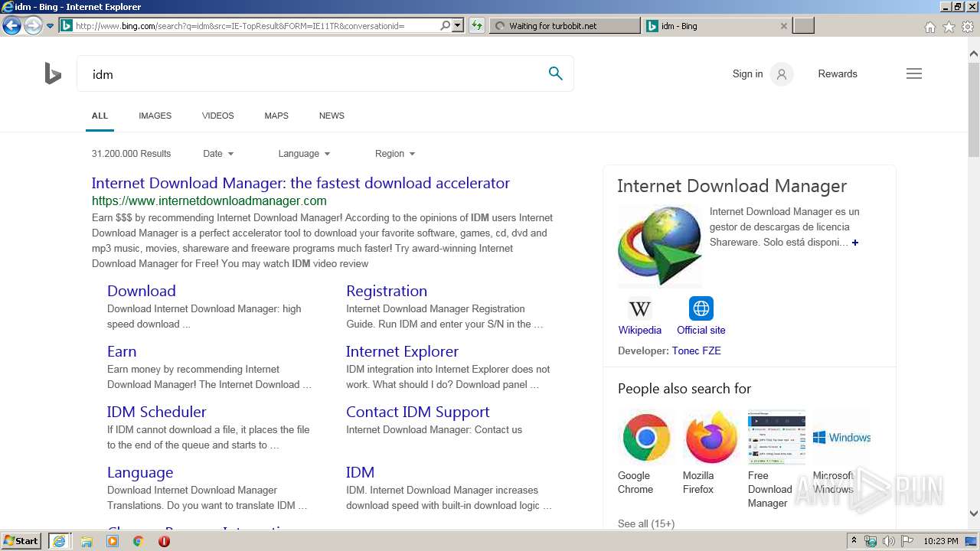
Task: Expand the Language filter dropdown
Action: 304,154
